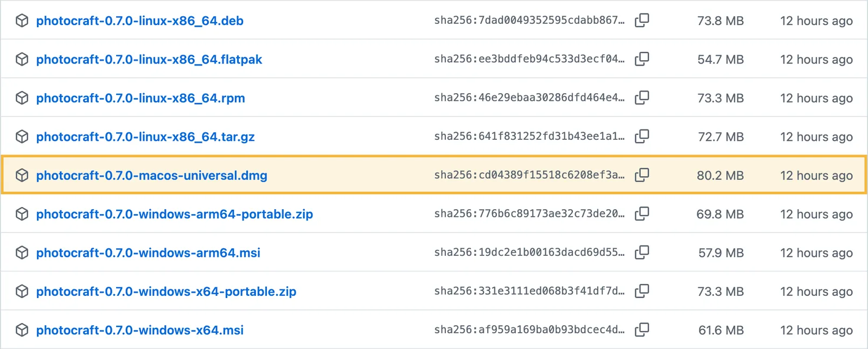Click '12 hours ago' in windows-x64-portable.zip row
This screenshot has height=349, width=868.
point(816,292)
